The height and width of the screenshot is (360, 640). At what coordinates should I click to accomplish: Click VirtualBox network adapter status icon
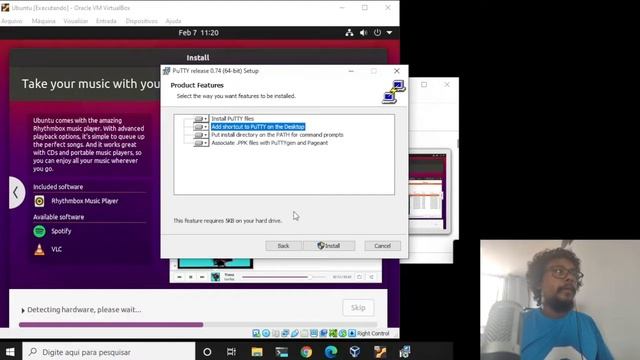coord(285,333)
